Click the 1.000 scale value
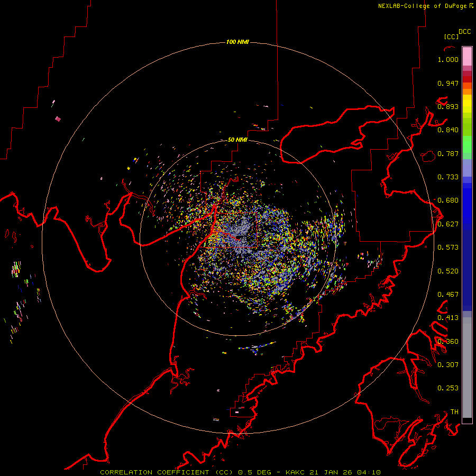This screenshot has width=476, height=476. tap(448, 59)
